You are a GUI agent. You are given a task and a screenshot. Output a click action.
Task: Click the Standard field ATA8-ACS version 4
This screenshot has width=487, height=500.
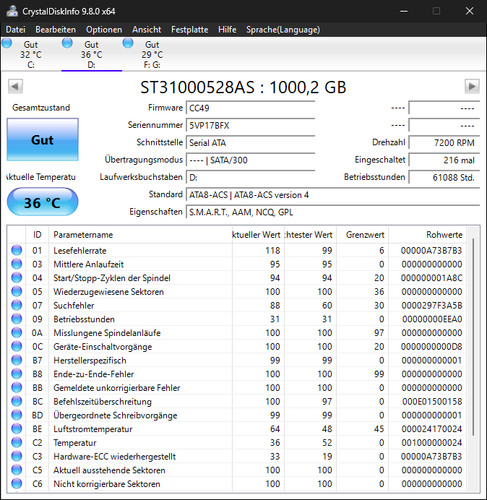pos(333,195)
